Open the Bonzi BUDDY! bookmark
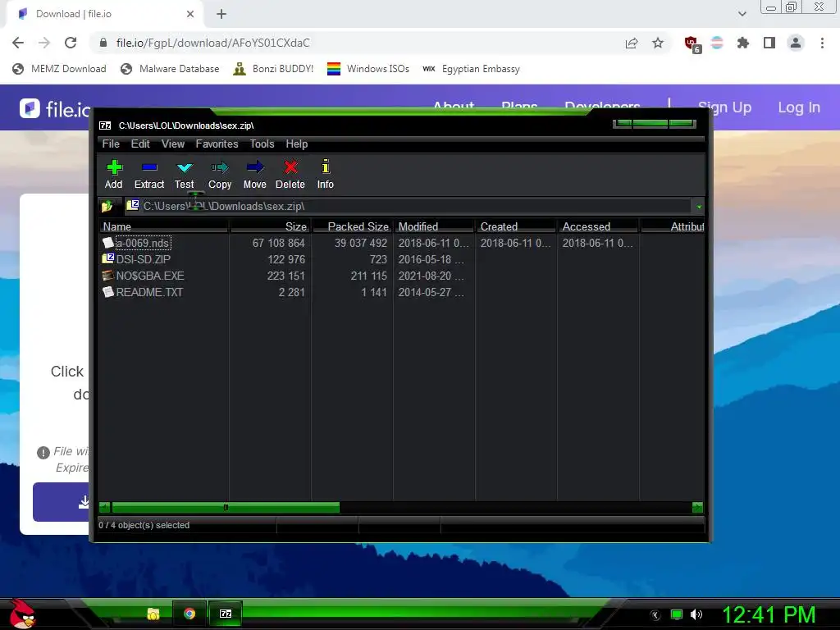The height and width of the screenshot is (630, 840). point(273,69)
